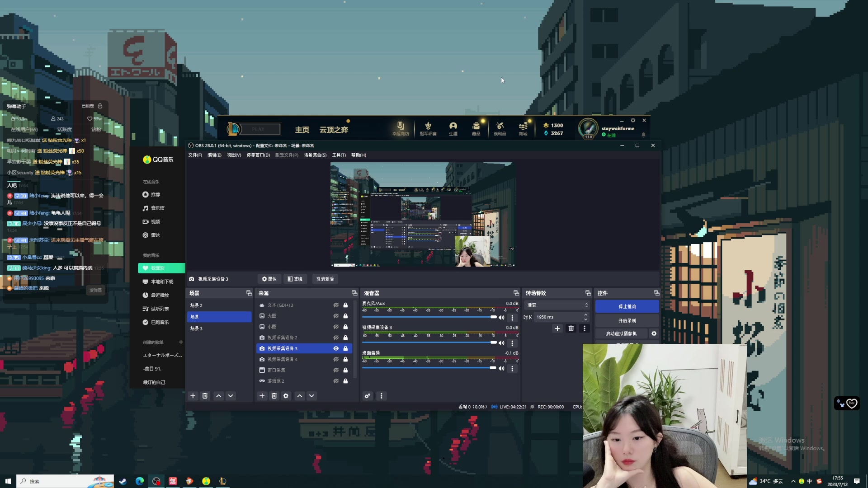Screen dimensions: 868x488
Task: Open Steam from Windows taskbar
Action: pyautogui.click(x=123, y=481)
